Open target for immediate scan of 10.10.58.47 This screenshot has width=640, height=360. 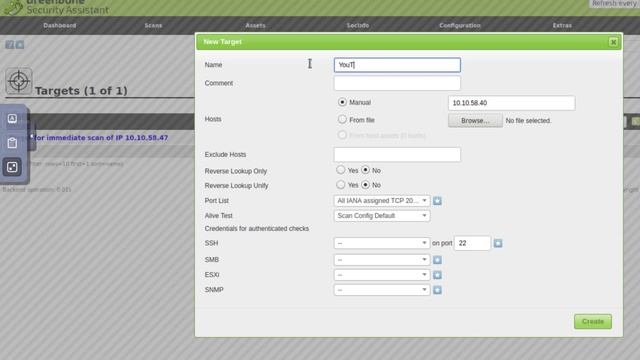coord(100,138)
